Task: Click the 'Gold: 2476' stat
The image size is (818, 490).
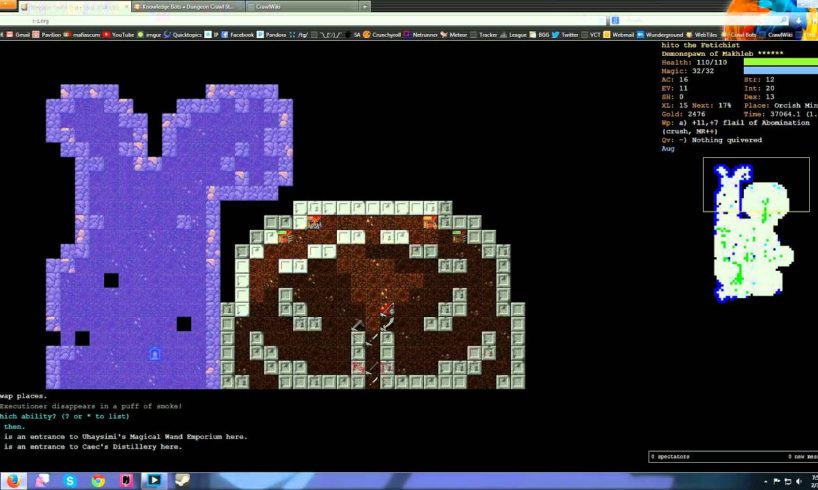Action: click(683, 114)
